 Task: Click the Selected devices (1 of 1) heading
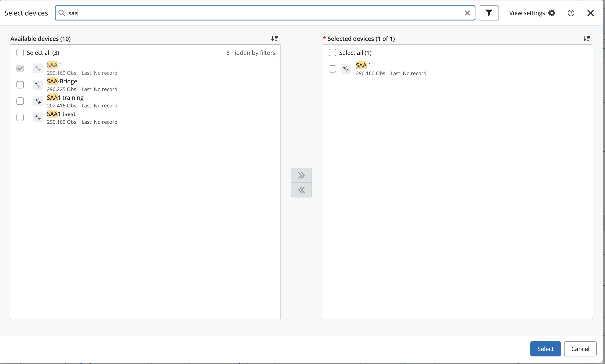pos(361,39)
